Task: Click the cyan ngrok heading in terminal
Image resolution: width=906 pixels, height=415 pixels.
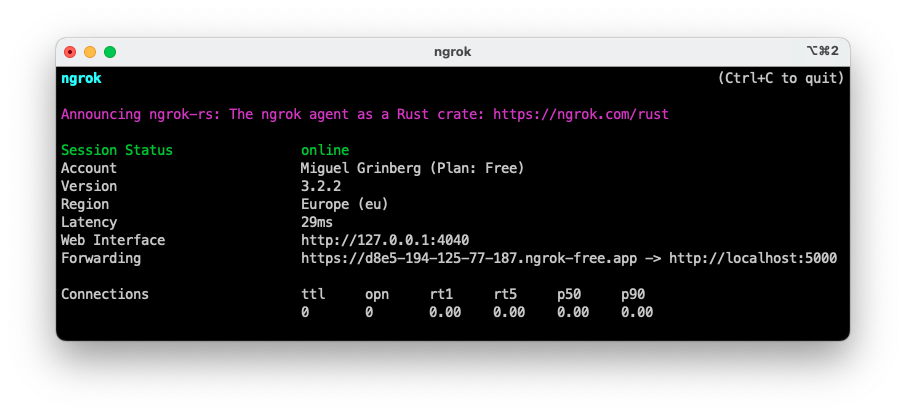Action: click(81, 79)
